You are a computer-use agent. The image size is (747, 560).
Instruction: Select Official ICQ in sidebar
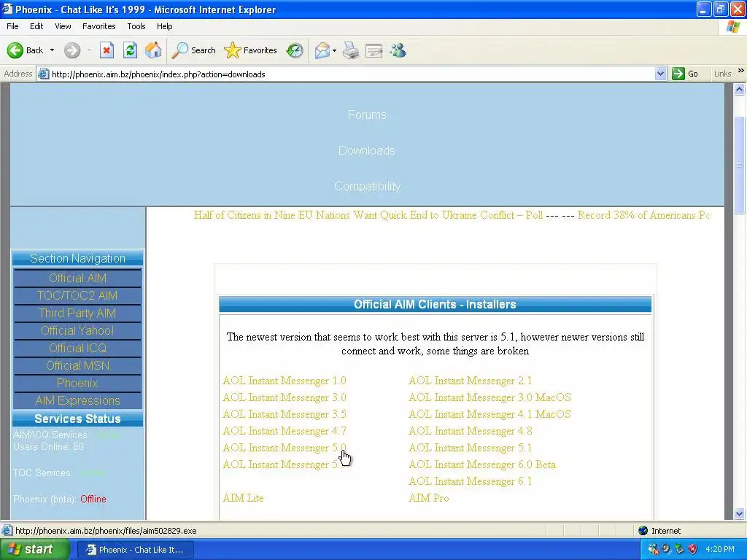77,348
